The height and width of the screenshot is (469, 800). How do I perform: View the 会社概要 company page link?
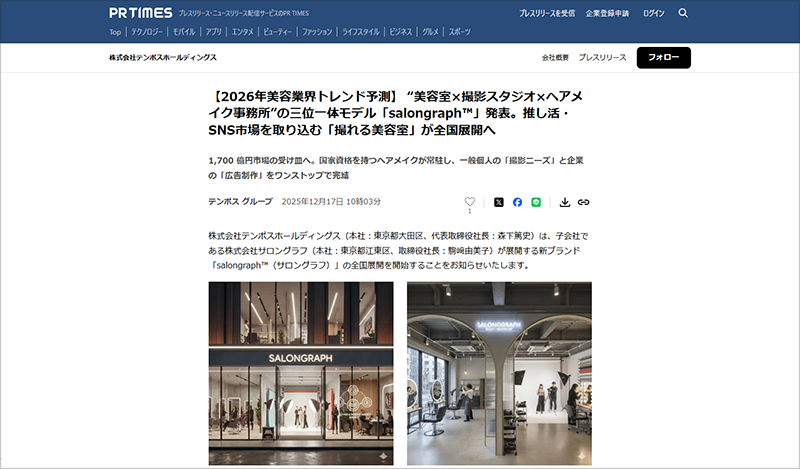[x=555, y=58]
